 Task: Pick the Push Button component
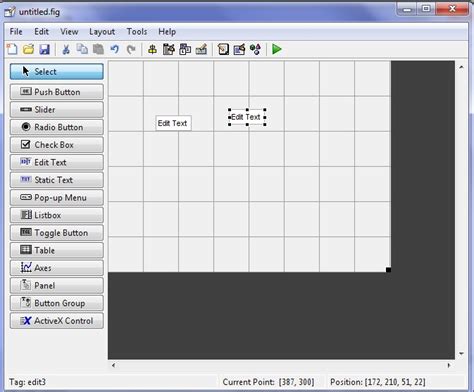tap(57, 92)
